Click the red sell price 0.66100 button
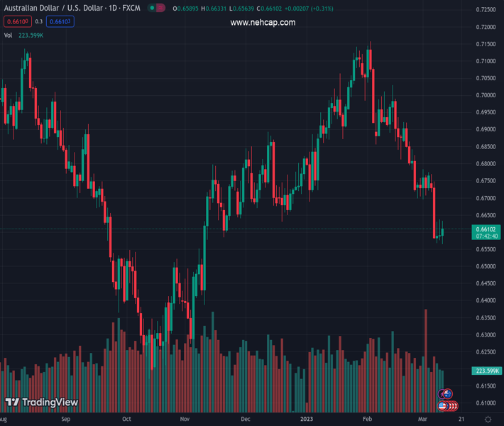Image resolution: width=504 pixels, height=426 pixels. click(x=18, y=22)
